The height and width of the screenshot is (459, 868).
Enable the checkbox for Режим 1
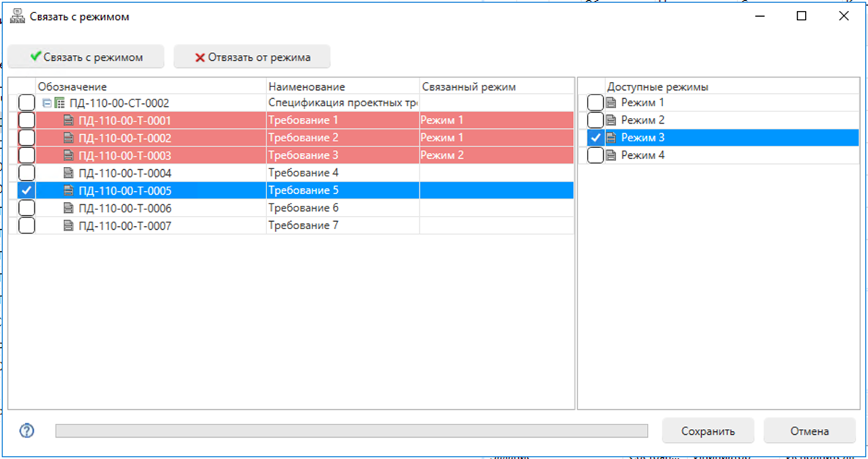596,102
